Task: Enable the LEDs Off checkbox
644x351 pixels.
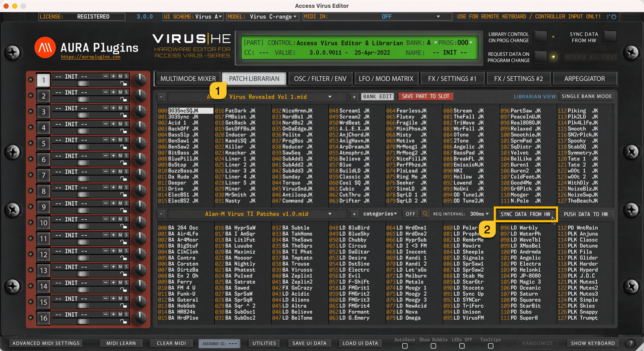Action: pyautogui.click(x=462, y=346)
